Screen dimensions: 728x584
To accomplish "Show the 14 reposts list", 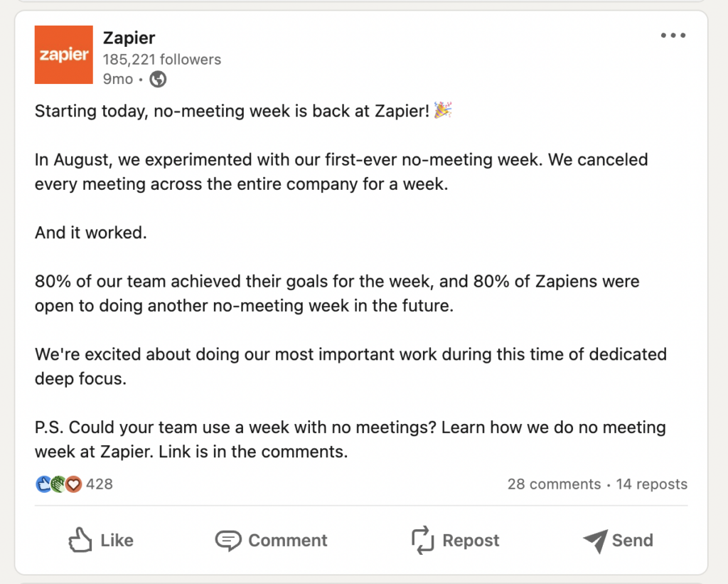I will point(652,484).
